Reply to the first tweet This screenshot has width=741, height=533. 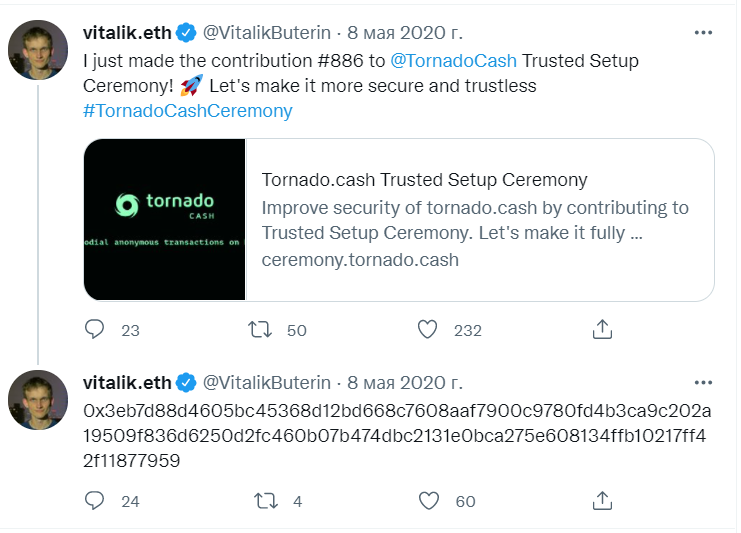click(95, 329)
